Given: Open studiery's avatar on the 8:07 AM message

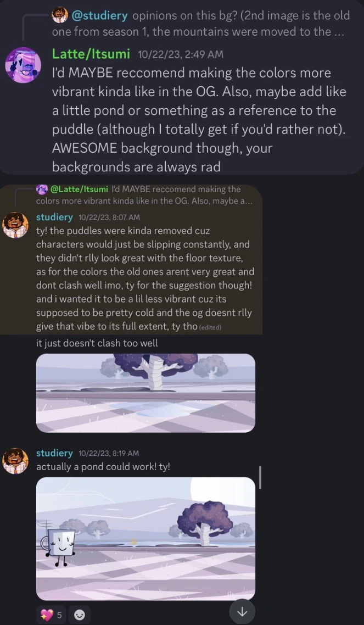Looking at the screenshot, I should click(15, 225).
